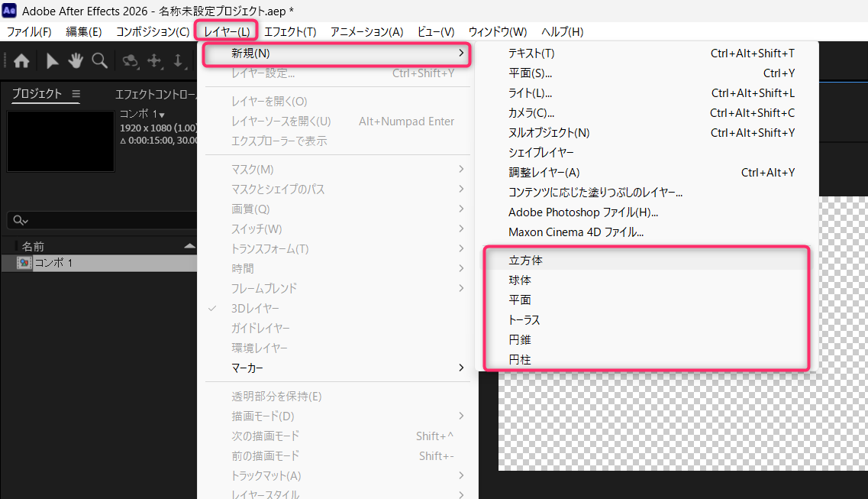Image resolution: width=868 pixels, height=499 pixels.
Task: Sort by the 名前 column arrow
Action: click(x=189, y=246)
